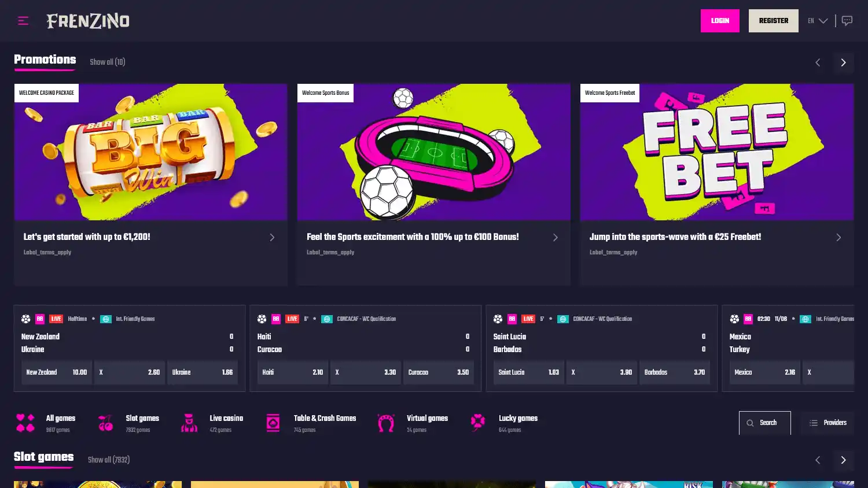Select Table & Crash Games category
The height and width of the screenshot is (488, 868).
tap(310, 423)
